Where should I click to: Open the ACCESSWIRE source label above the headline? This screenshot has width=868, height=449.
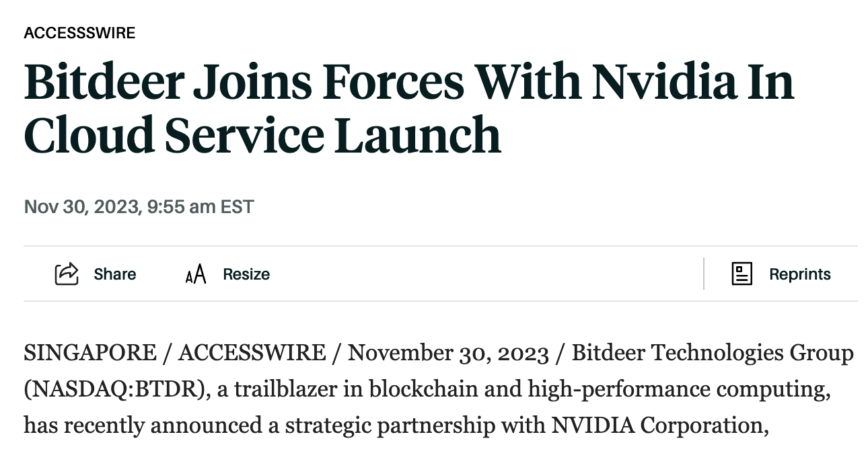tap(79, 33)
